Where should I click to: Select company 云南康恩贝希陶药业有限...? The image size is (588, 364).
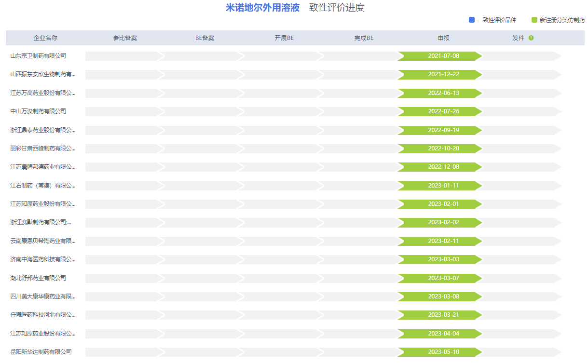click(43, 241)
